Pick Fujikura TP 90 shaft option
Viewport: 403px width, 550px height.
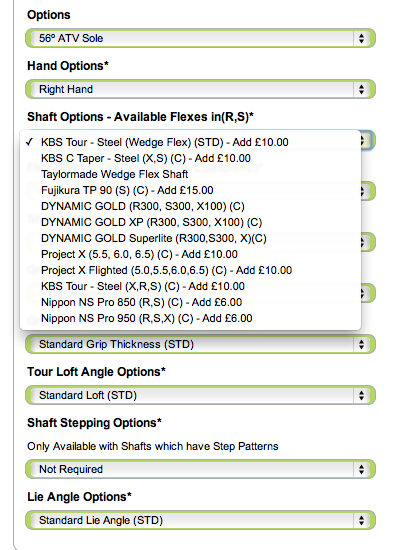[x=190, y=190]
